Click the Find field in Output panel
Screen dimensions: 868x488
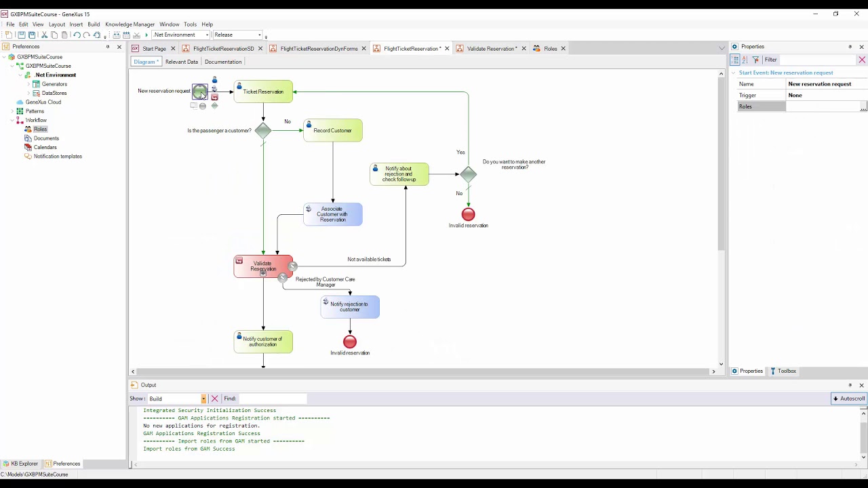point(273,399)
